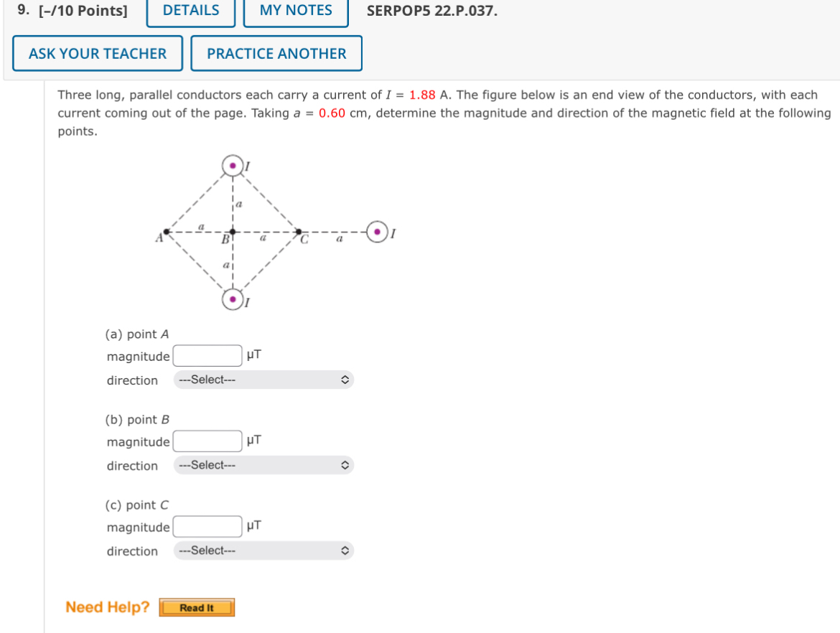Click the magnitude input field for point C
This screenshot has height=633, width=840.
pos(207,526)
